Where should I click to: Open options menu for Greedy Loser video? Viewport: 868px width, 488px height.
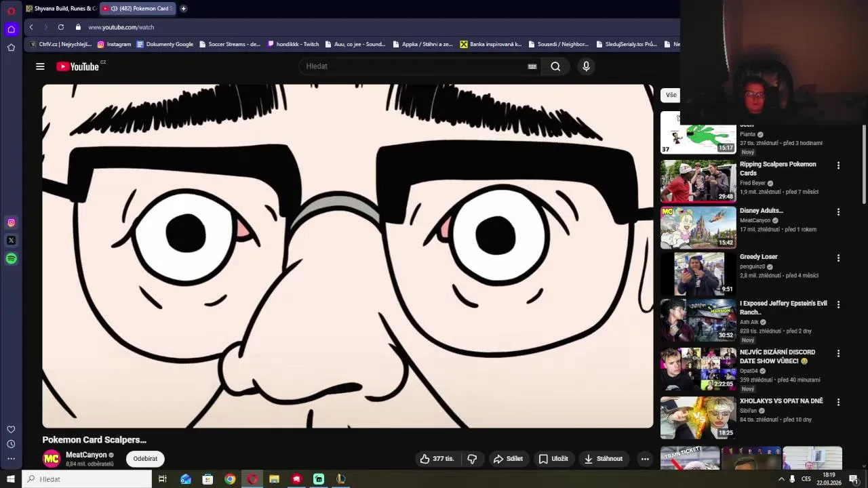(x=838, y=258)
